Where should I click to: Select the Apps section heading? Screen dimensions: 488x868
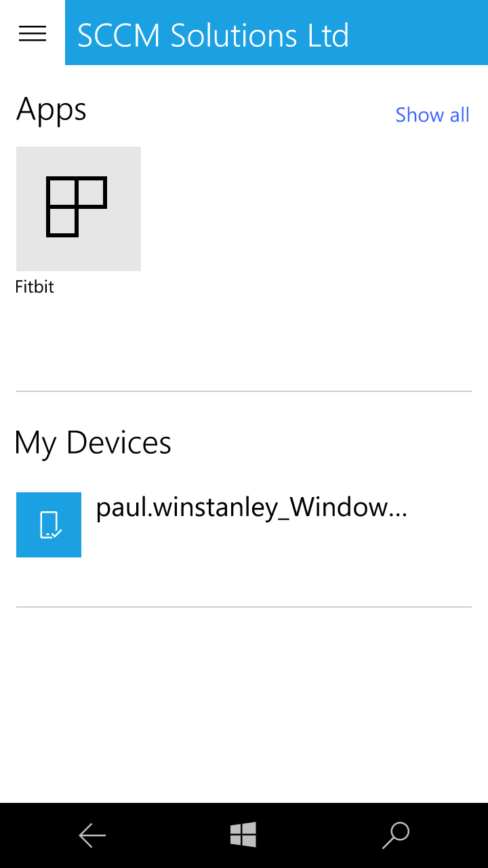click(52, 109)
